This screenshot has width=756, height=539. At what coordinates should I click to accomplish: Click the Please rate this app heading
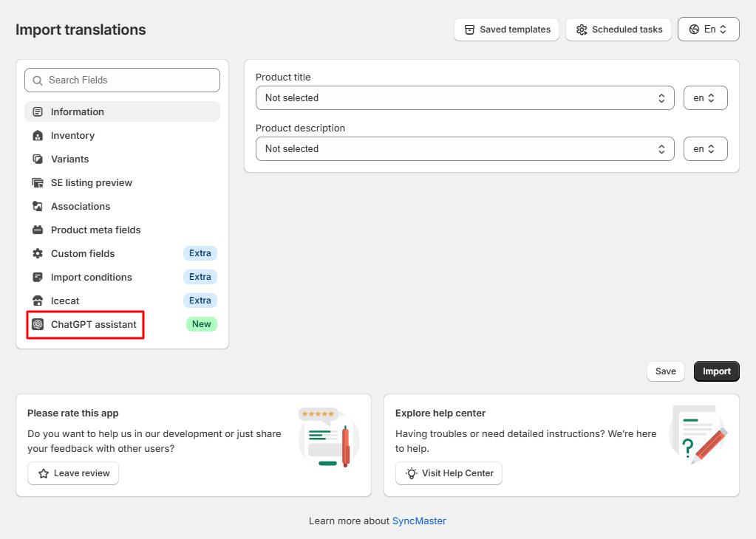73,413
